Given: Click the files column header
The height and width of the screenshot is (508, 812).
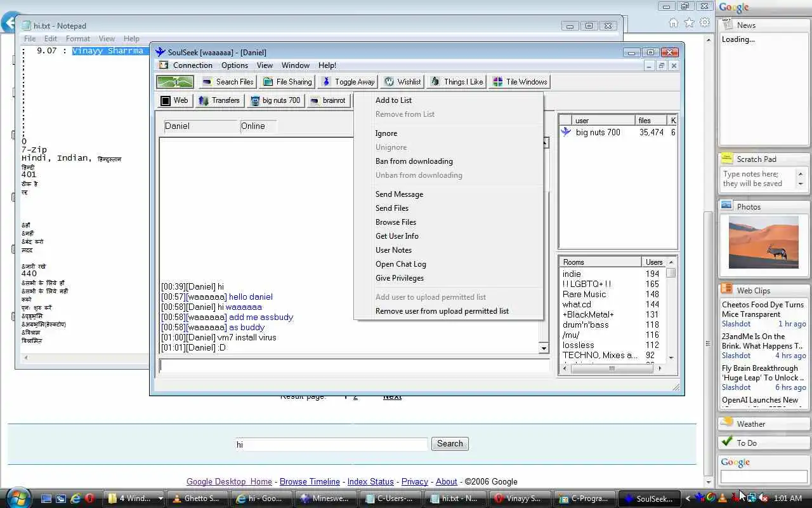Looking at the screenshot, I should pyautogui.click(x=652, y=120).
